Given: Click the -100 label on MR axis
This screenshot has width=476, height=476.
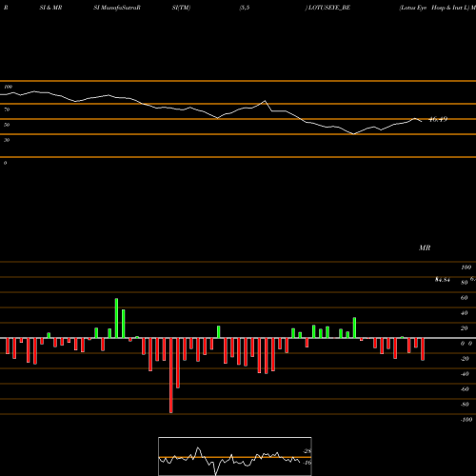Looking at the screenshot, I should [466, 420].
